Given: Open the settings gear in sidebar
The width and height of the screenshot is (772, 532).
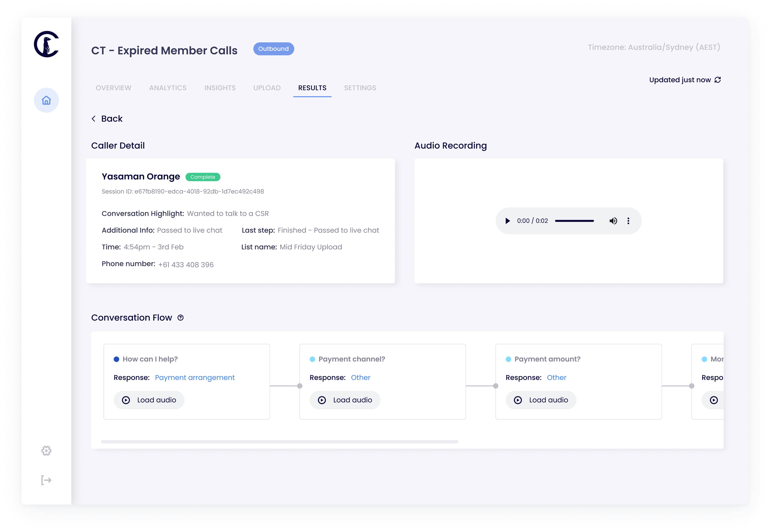Looking at the screenshot, I should 46,451.
